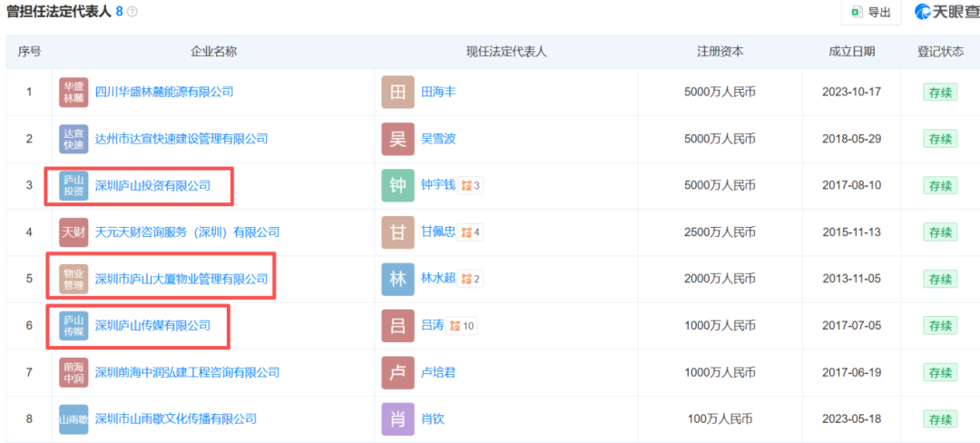Click the badge showing 10 next to 吕涛
Screen dimensions: 980x443
tap(463, 326)
